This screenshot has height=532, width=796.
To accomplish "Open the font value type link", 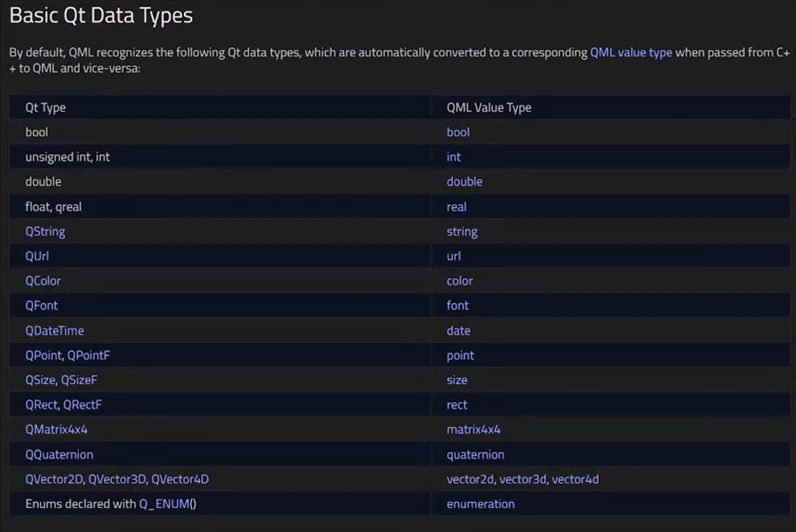I will coord(457,306).
